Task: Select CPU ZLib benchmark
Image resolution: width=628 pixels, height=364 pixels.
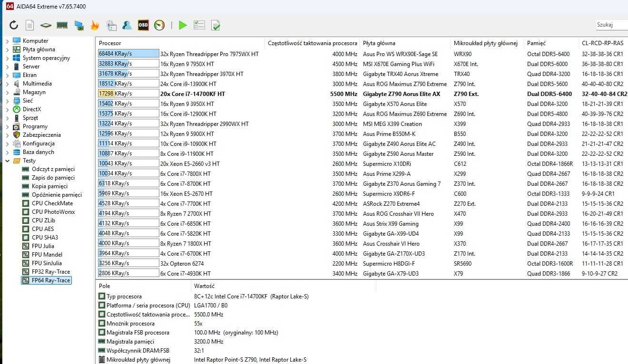Action: coord(44,220)
